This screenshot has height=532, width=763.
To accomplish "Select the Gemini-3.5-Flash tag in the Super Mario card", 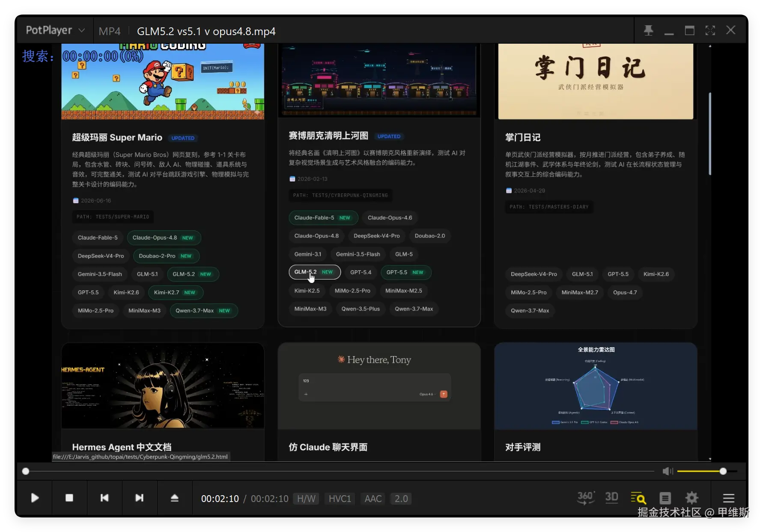I will click(100, 274).
